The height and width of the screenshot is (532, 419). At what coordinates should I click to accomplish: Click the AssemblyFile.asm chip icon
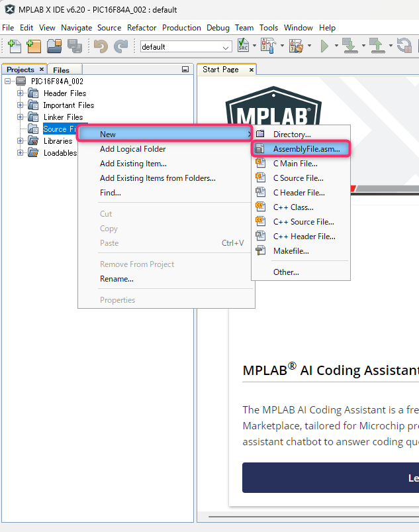point(259,148)
